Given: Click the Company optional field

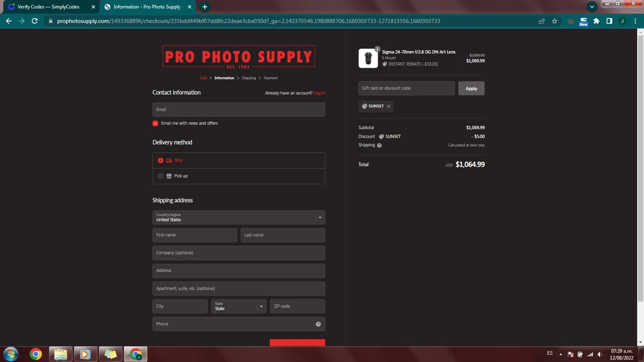Looking at the screenshot, I should (x=239, y=253).
